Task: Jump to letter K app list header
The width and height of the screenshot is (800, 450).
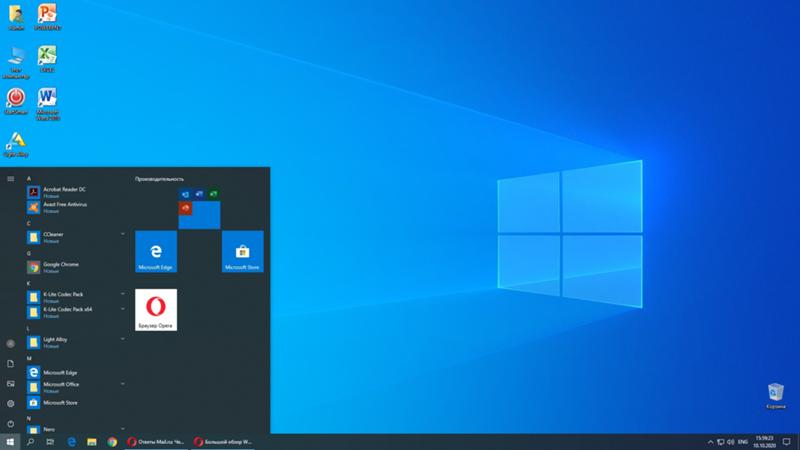Action: pos(29,283)
